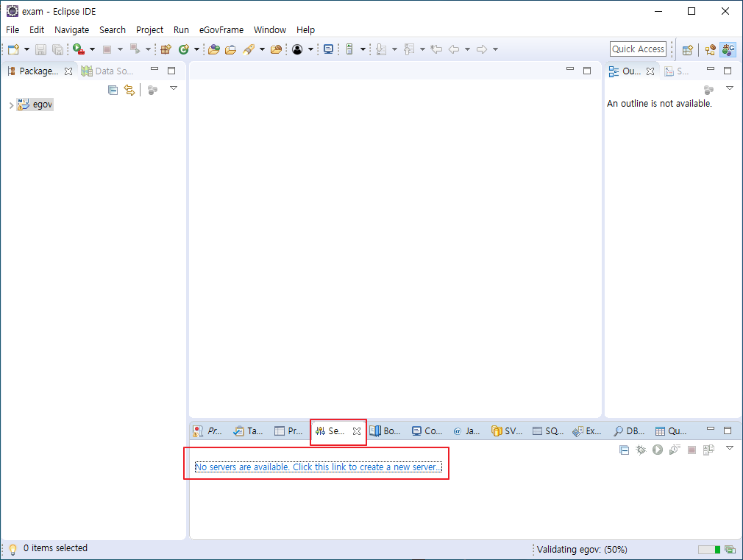Click the Last Edit Location icon

tap(436, 49)
